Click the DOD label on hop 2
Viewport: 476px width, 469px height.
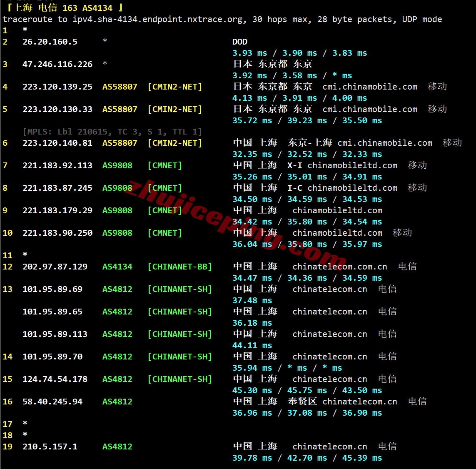[x=240, y=42]
